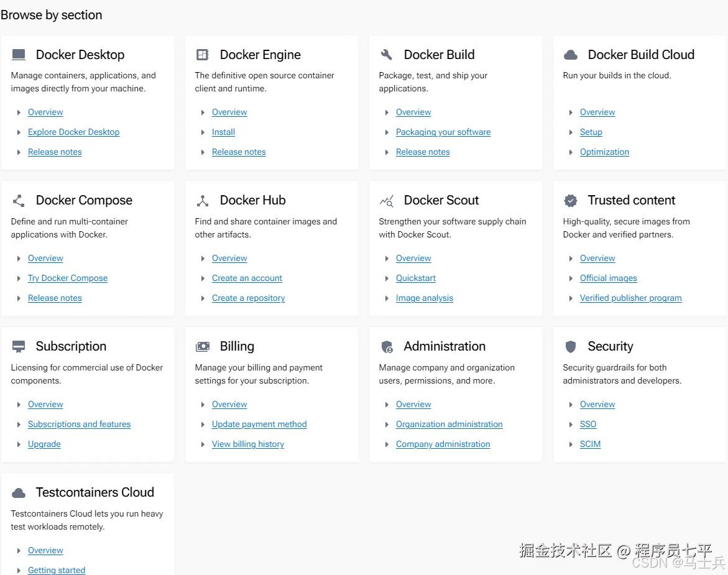Click the Verified publisher program link
The image size is (728, 575).
(x=630, y=298)
